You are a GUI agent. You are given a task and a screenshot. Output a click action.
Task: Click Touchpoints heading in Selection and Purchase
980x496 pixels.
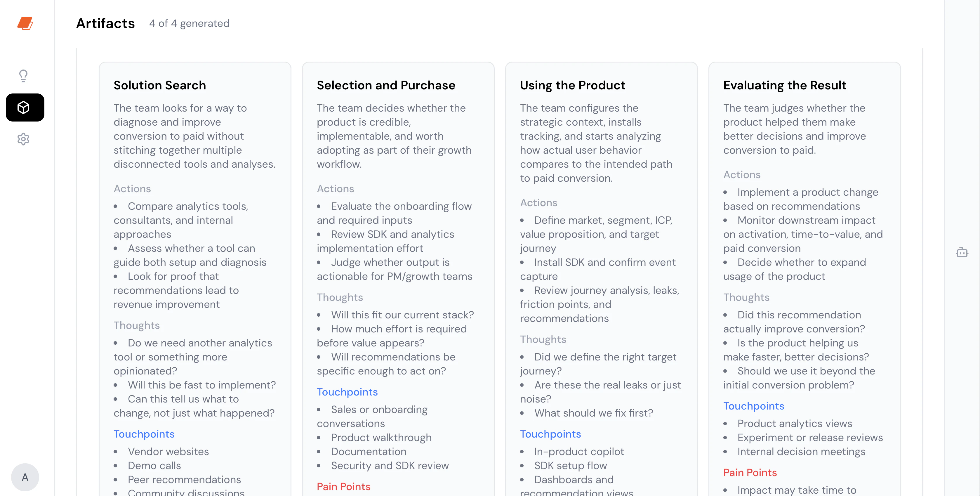click(x=347, y=392)
